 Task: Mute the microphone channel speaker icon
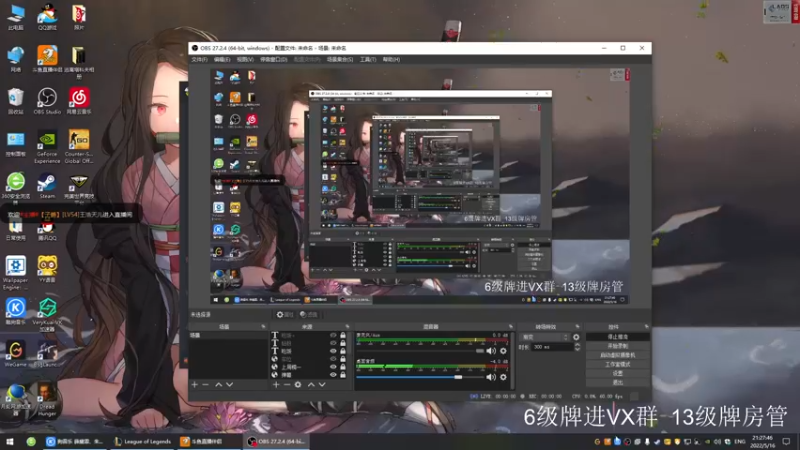point(491,351)
